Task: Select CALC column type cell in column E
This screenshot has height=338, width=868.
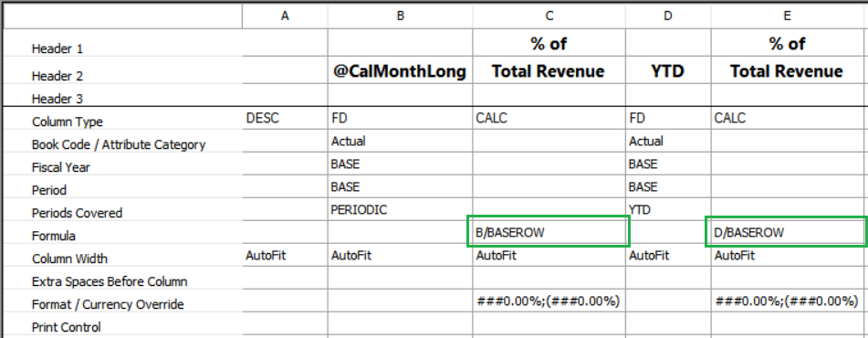Action: point(787,118)
